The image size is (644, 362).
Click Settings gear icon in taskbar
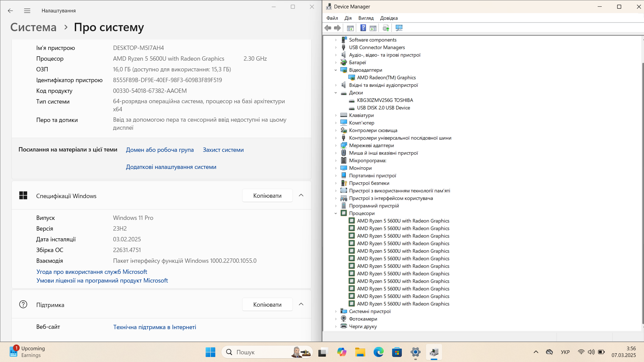[x=415, y=352]
